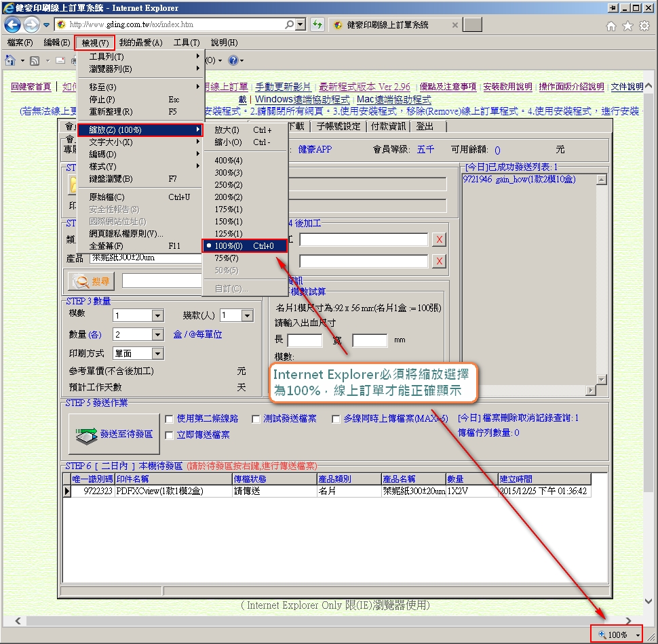The width and height of the screenshot is (658, 644).
Task: Switch to 付款資訊 tab
Action: 388,126
